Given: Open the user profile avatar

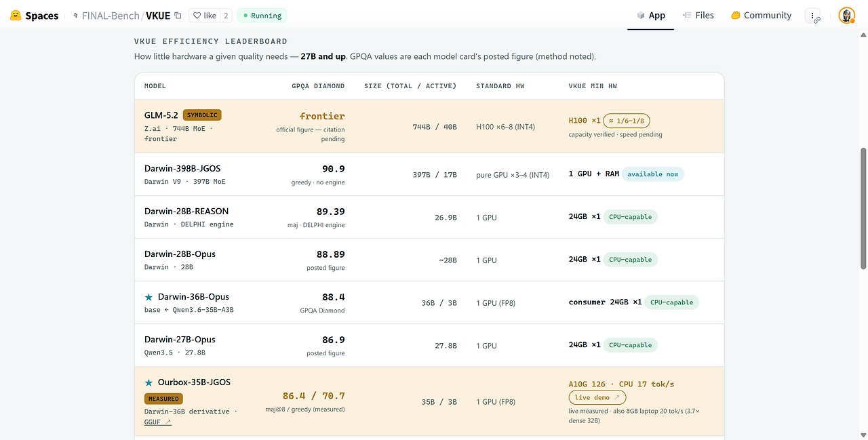Looking at the screenshot, I should [x=846, y=16].
